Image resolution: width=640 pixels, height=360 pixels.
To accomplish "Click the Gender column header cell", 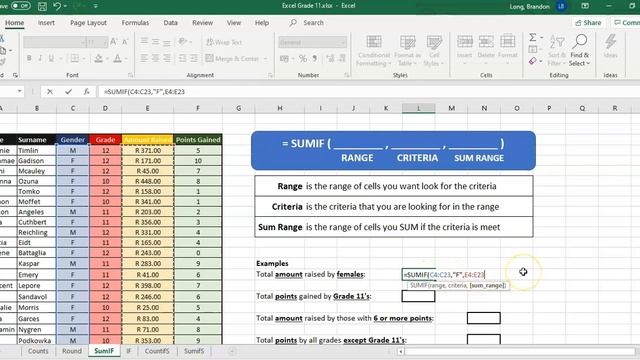I will tap(73, 140).
